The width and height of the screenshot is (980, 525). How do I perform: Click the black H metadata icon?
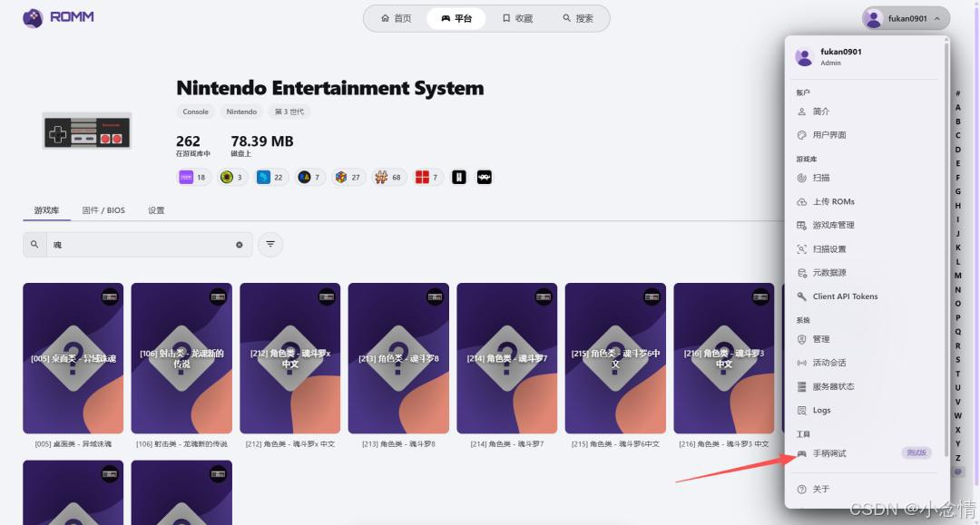pyautogui.click(x=459, y=178)
